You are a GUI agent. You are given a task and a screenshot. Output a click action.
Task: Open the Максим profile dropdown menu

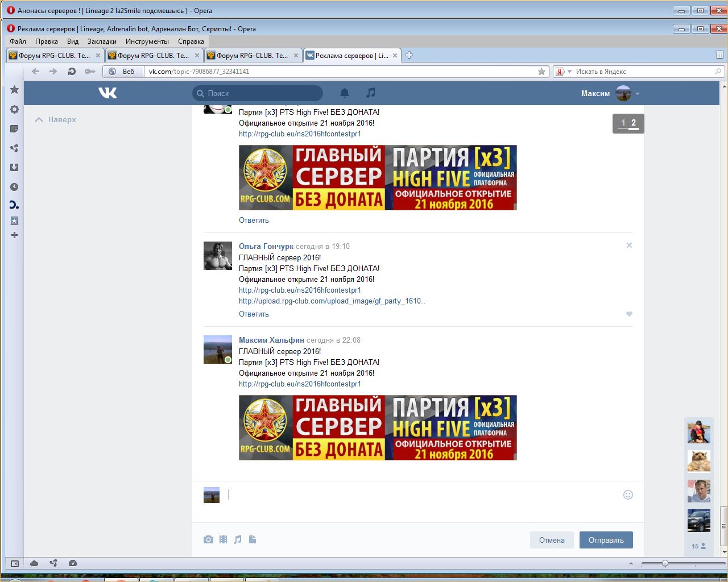[x=638, y=94]
